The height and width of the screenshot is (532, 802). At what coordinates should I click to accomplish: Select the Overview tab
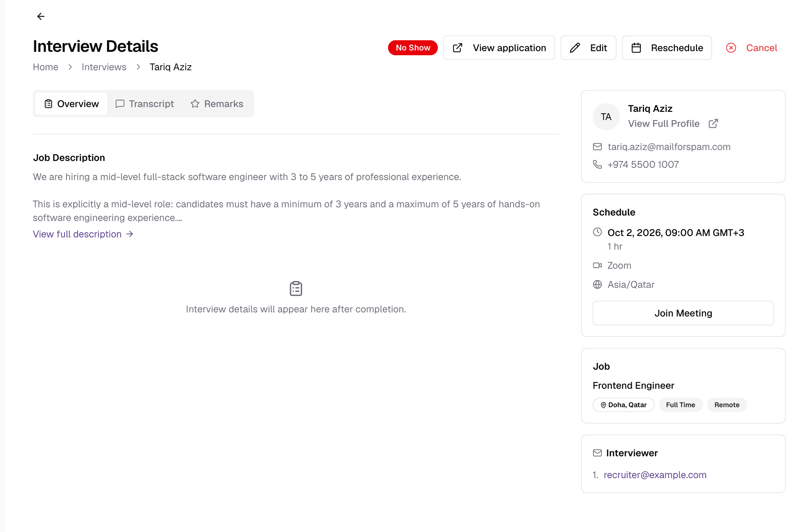[x=71, y=104]
